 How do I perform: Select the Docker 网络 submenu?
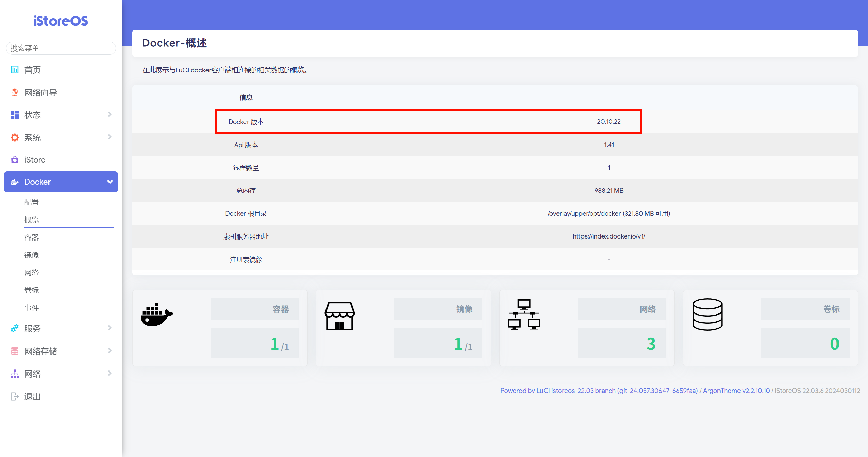pyautogui.click(x=32, y=273)
